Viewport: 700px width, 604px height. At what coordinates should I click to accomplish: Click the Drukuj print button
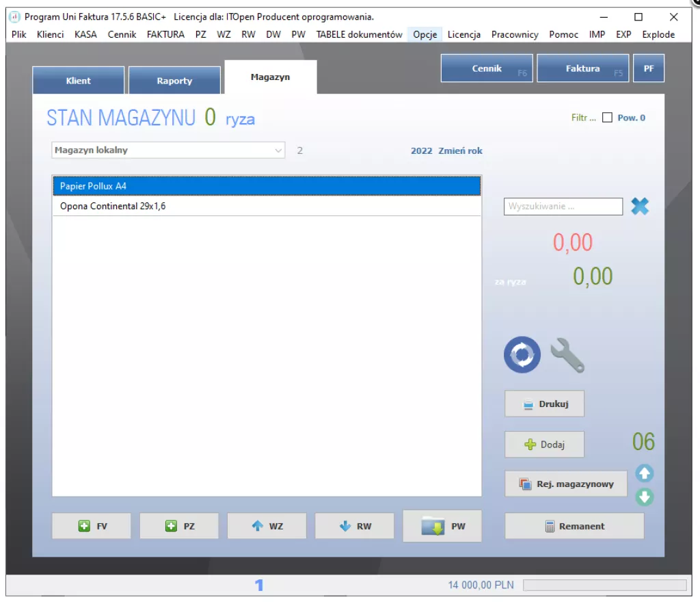coord(544,404)
